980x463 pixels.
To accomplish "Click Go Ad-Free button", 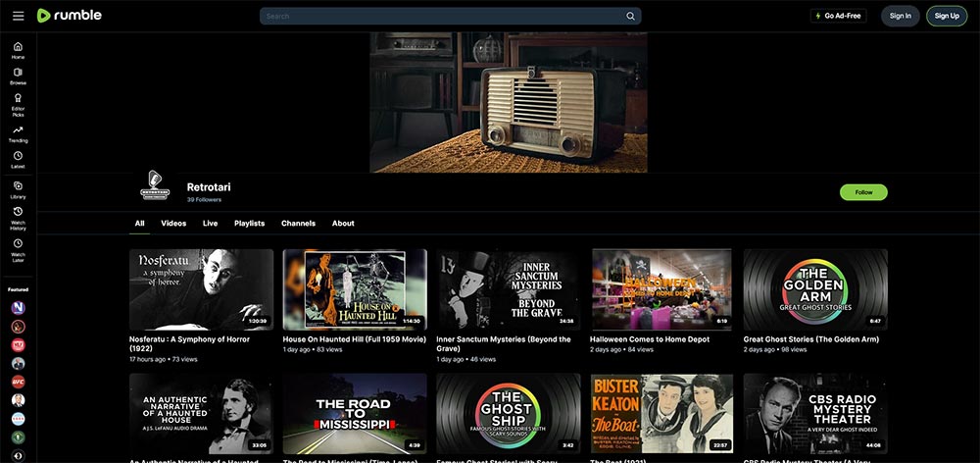I will [838, 16].
